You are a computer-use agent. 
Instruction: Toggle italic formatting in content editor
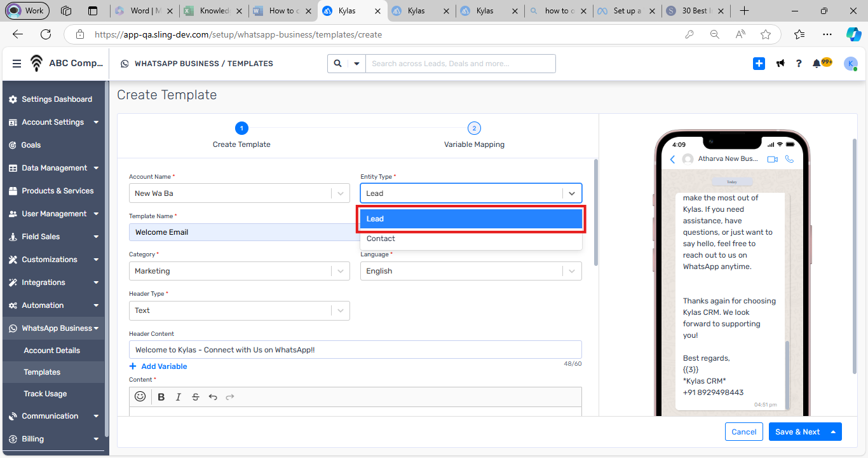click(179, 397)
